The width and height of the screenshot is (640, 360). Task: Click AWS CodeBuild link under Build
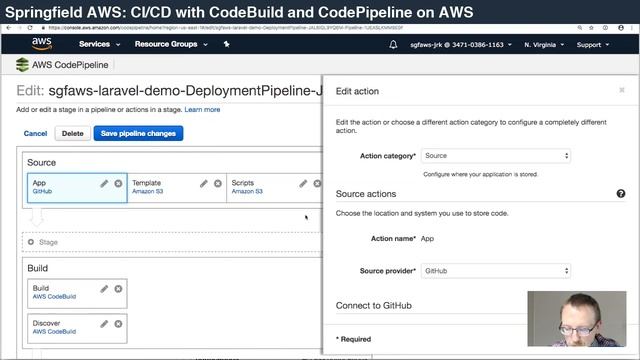pyautogui.click(x=54, y=296)
